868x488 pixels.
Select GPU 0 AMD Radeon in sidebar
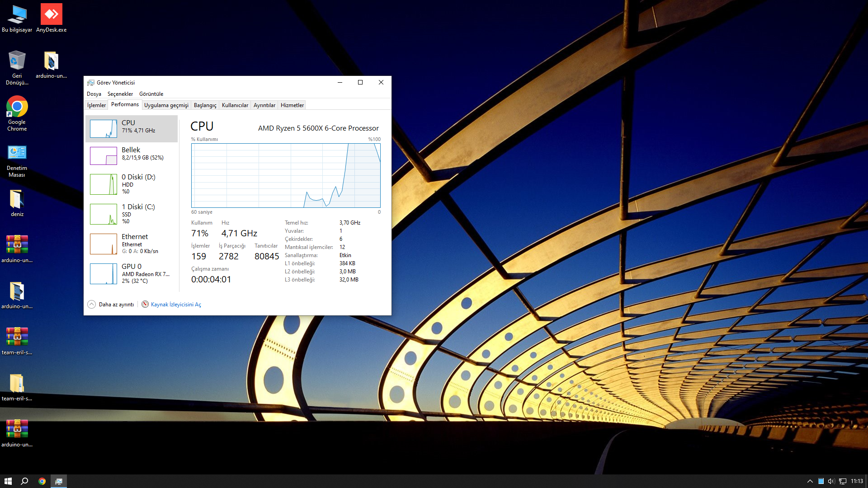(132, 274)
